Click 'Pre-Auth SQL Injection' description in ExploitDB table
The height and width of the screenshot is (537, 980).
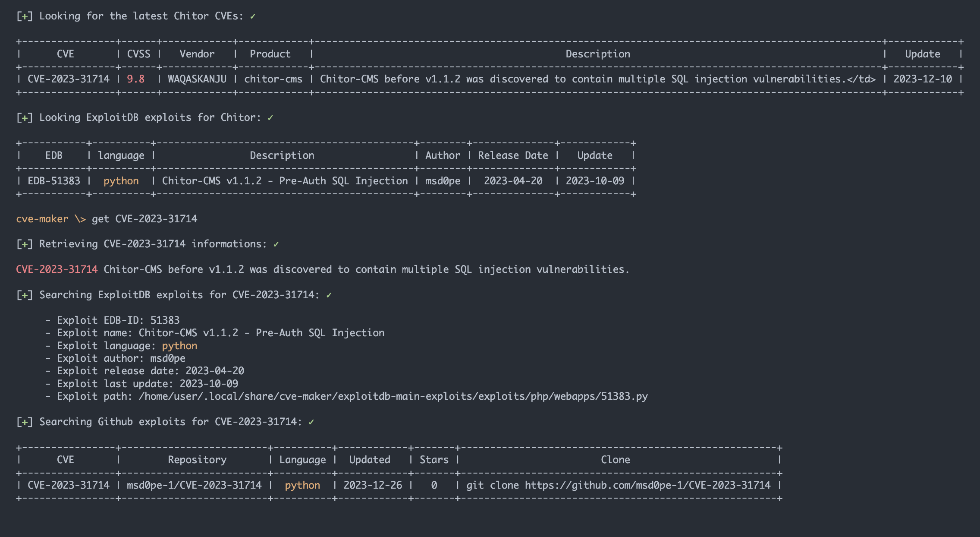[285, 181]
